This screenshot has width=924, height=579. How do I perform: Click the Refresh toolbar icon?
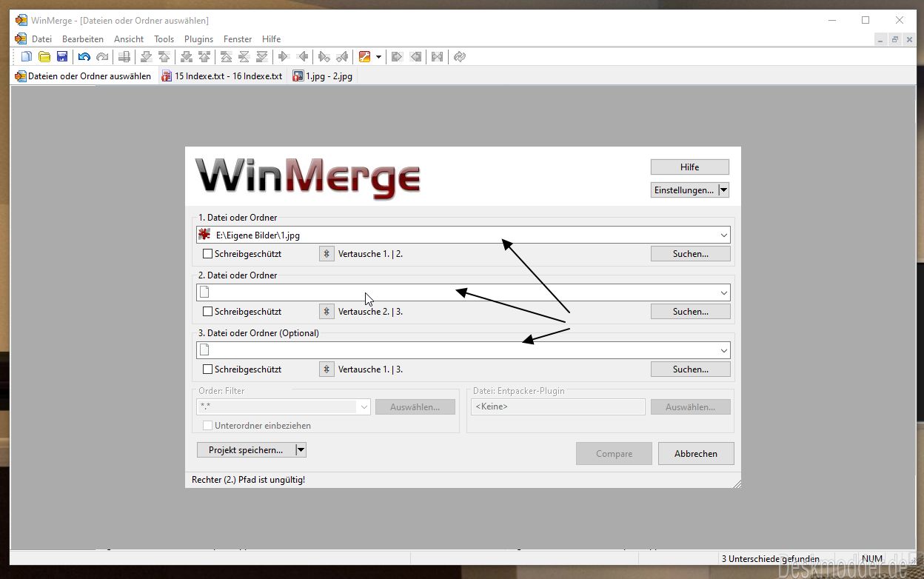coord(460,56)
